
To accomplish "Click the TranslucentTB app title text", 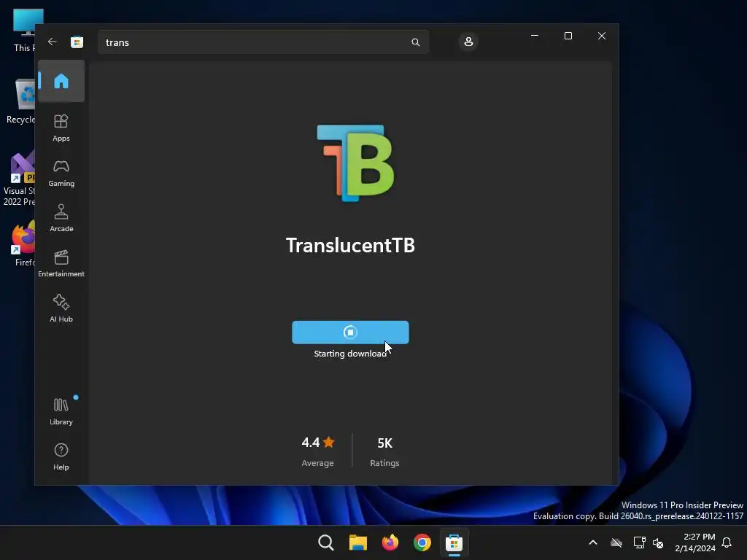I will pyautogui.click(x=350, y=245).
